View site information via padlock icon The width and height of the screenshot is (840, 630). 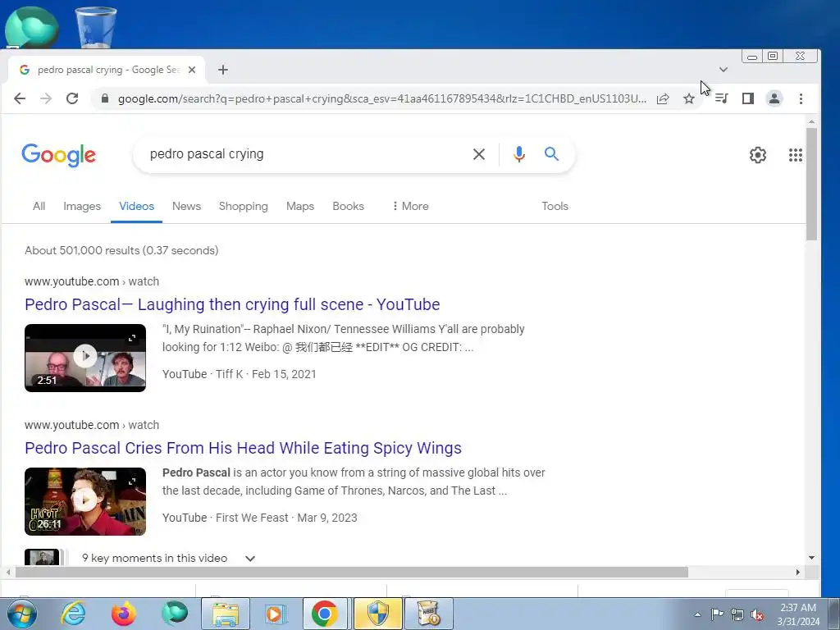[x=105, y=98]
